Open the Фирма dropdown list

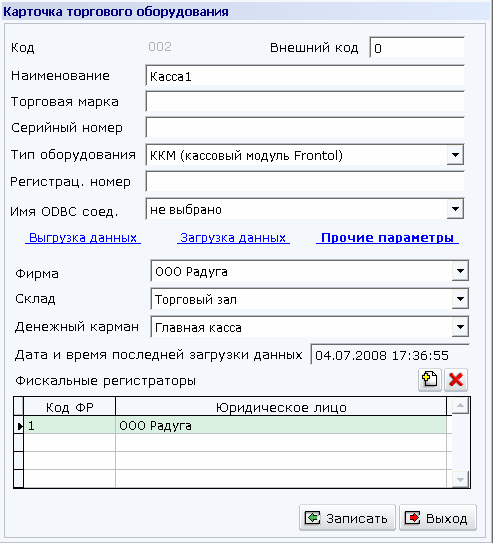coord(460,271)
